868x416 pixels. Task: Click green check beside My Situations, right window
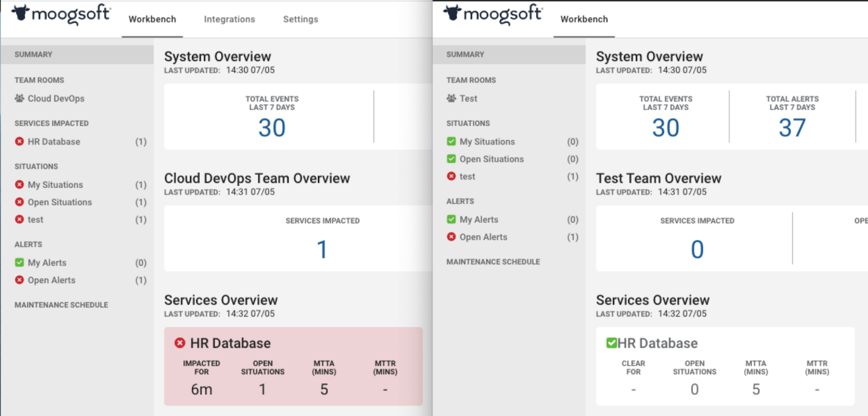(x=452, y=141)
